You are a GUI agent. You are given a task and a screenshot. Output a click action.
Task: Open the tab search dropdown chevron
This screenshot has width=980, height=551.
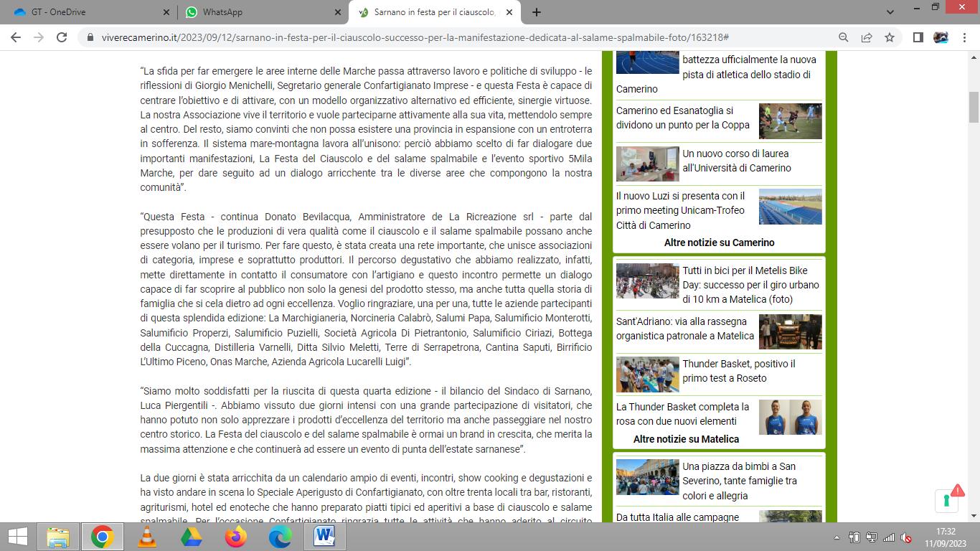click(890, 12)
